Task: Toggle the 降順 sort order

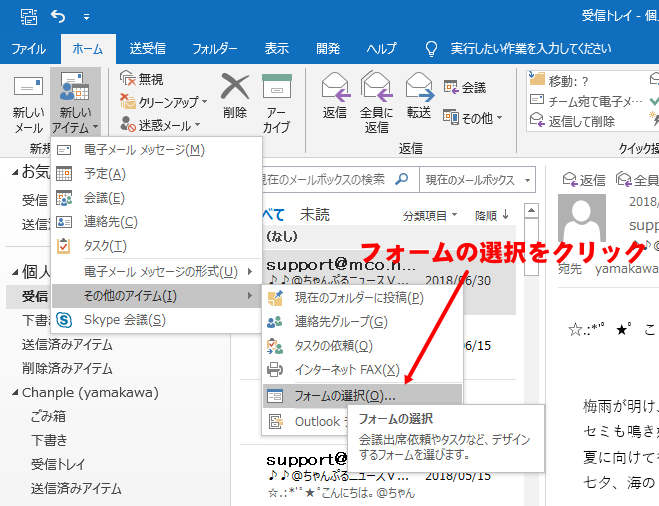Action: pyautogui.click(x=492, y=216)
